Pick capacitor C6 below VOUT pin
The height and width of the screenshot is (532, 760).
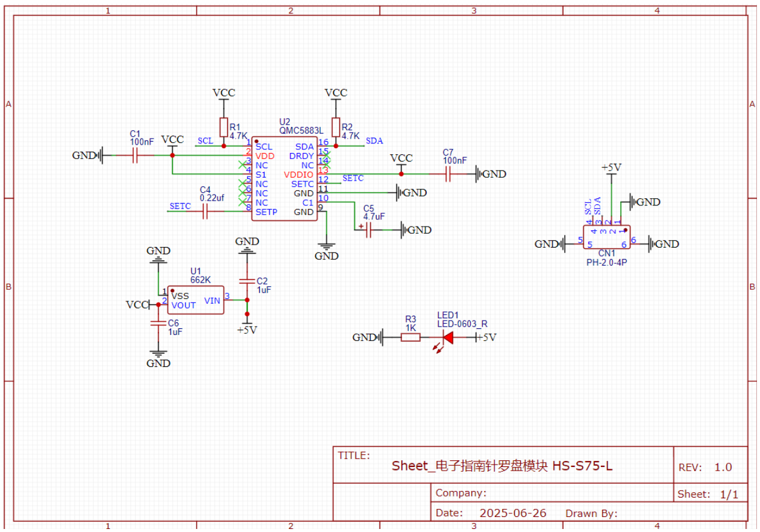pos(158,323)
